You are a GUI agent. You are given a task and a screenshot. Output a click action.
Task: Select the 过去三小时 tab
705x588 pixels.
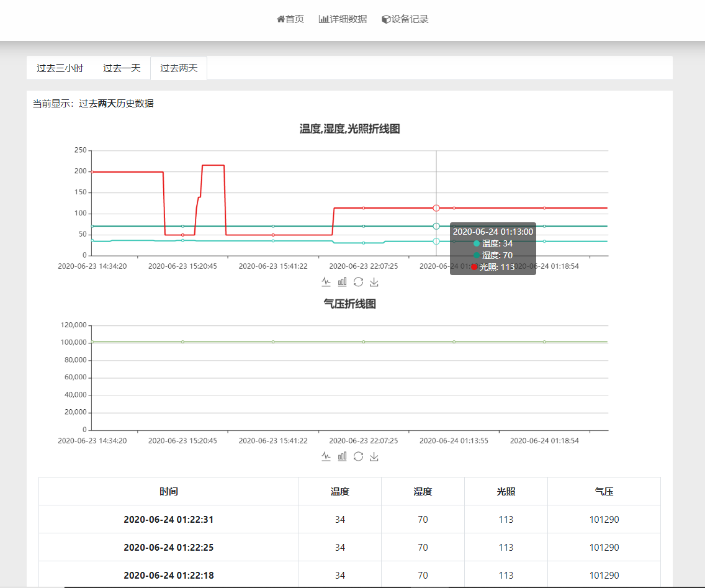(60, 68)
